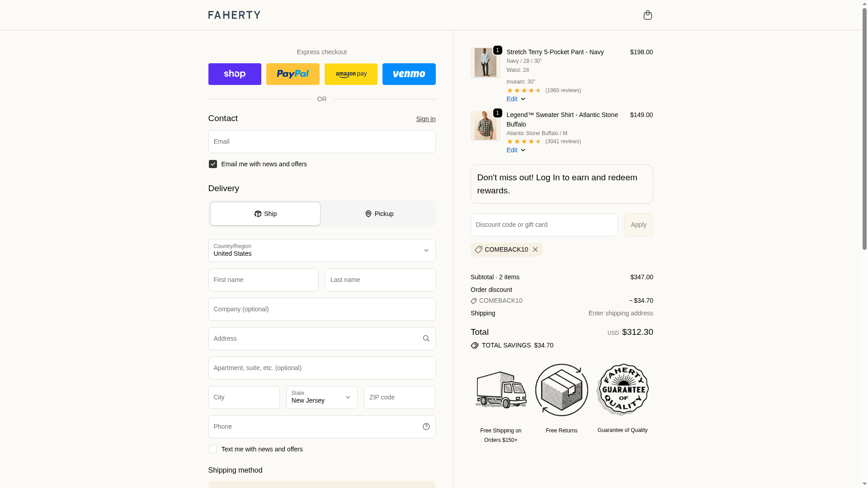Remove the COMEBACK10 discount code
Viewport: 868px width, 488px height.
pos(535,249)
